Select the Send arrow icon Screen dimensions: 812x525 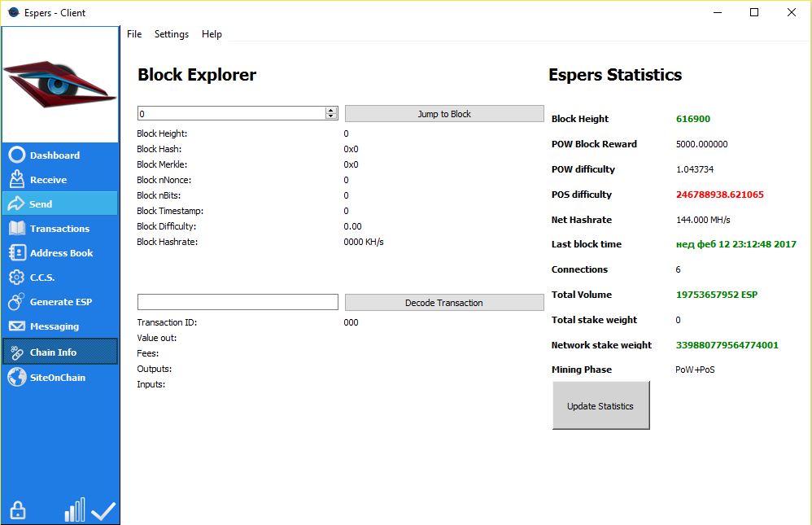16,203
